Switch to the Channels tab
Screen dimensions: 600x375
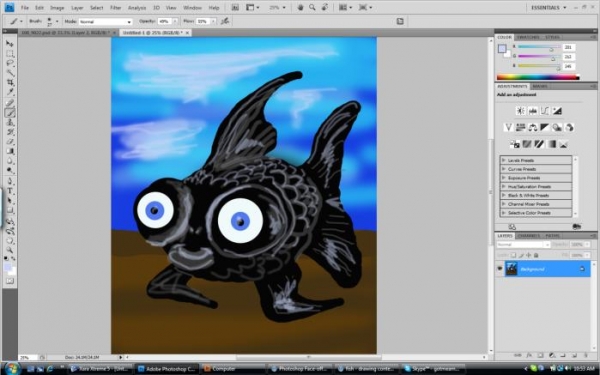pos(529,236)
